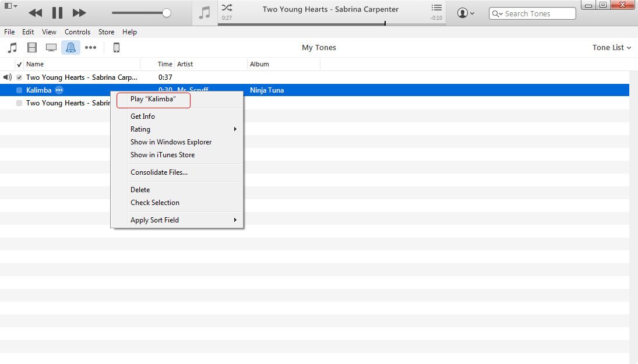Switch to the TV Shows library icon

tap(51, 48)
